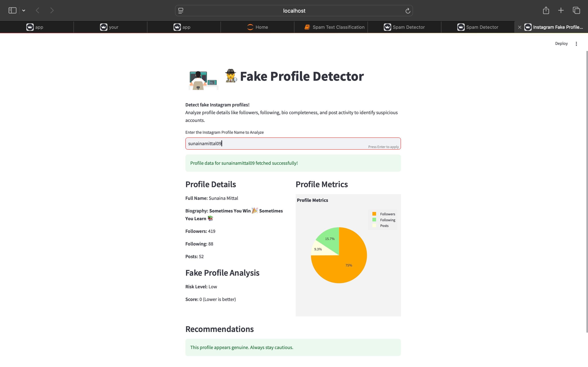Open the tab group dropdown chevron
The height and width of the screenshot is (367, 588).
(23, 10)
